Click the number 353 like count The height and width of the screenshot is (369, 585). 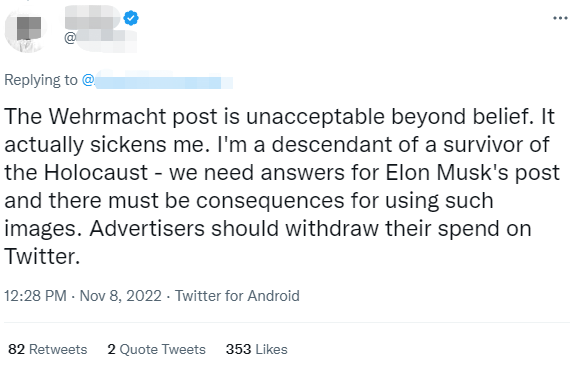[238, 349]
